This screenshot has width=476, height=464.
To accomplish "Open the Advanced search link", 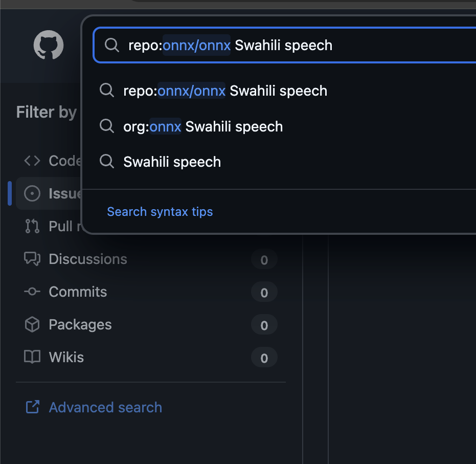I will point(105,407).
